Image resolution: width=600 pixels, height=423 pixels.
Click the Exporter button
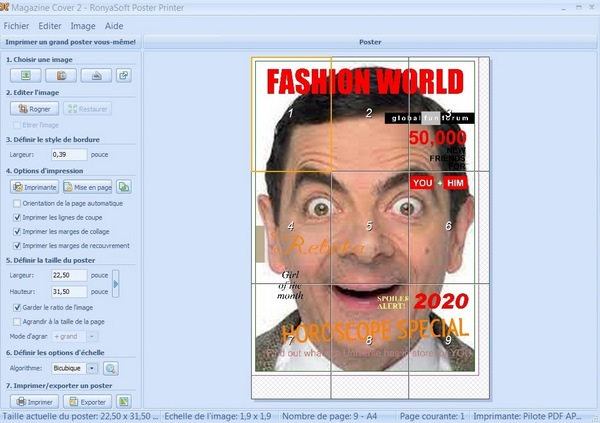pos(88,402)
